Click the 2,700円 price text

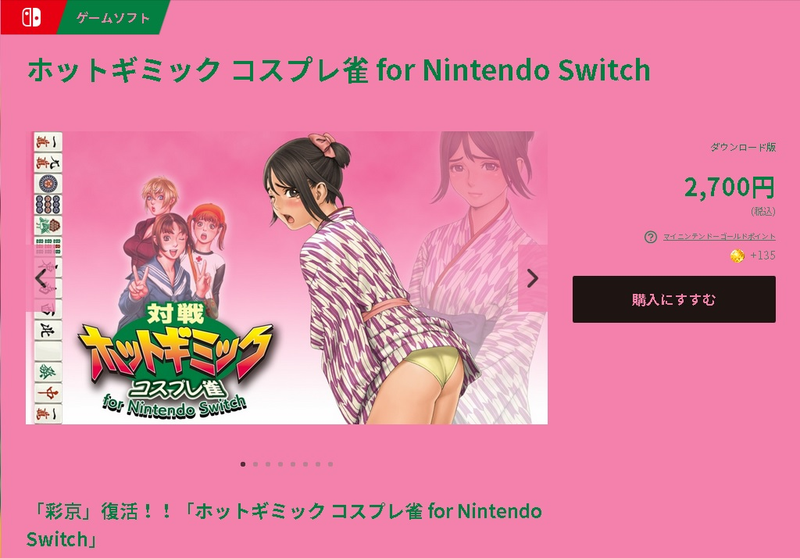pyautogui.click(x=730, y=187)
